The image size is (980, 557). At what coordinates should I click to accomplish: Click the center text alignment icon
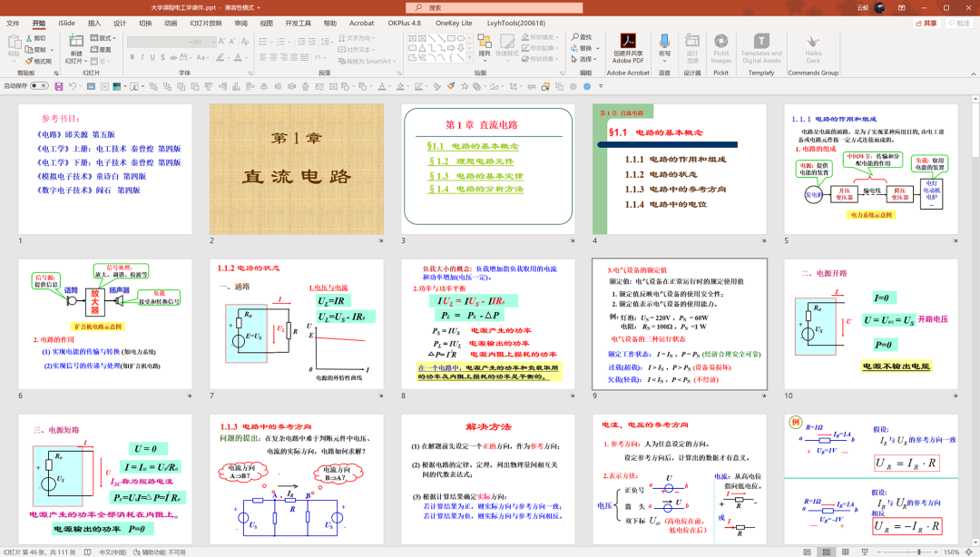point(274,57)
